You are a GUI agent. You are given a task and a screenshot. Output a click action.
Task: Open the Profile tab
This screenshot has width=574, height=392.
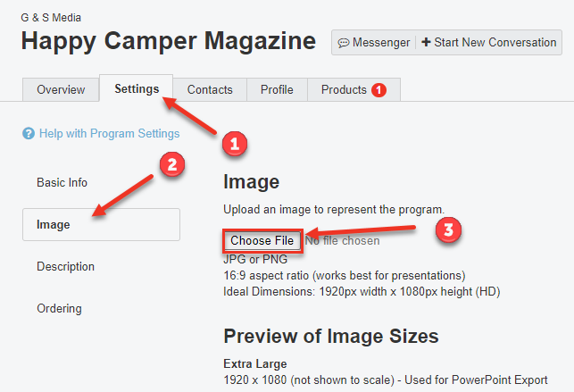(x=277, y=90)
